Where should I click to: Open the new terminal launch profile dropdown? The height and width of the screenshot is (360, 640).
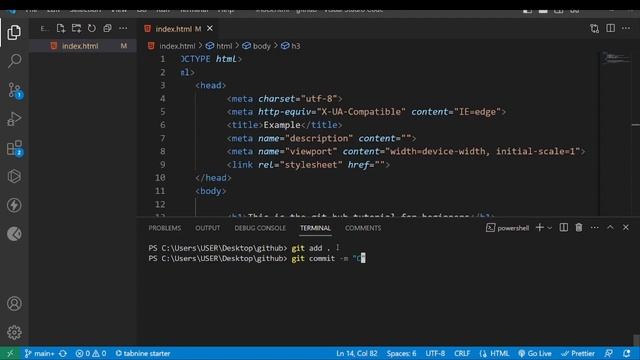(550, 228)
